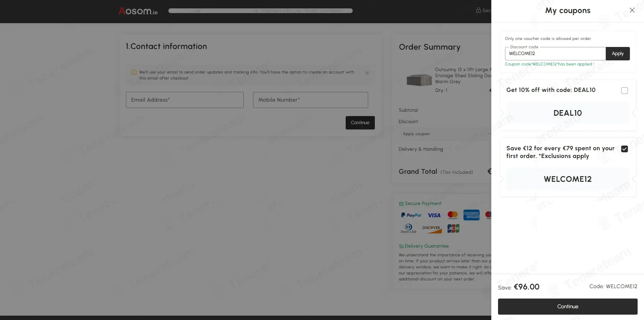The height and width of the screenshot is (320, 644).
Task: Select the WELCOME12 coupon code card
Action: [567, 179]
